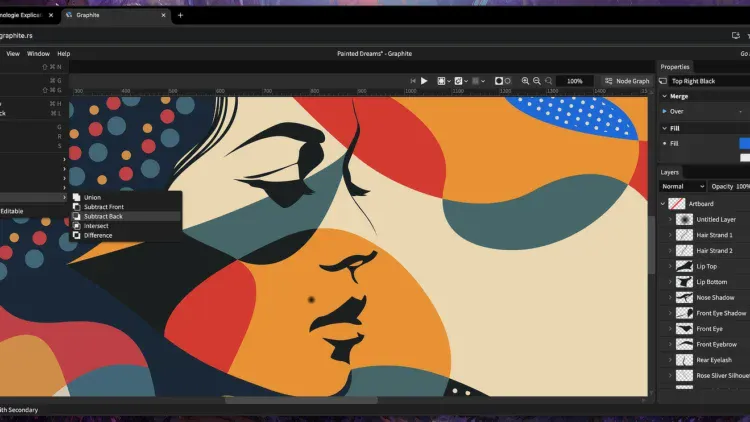Open a new browser tab
The image size is (750, 422).
tap(180, 15)
